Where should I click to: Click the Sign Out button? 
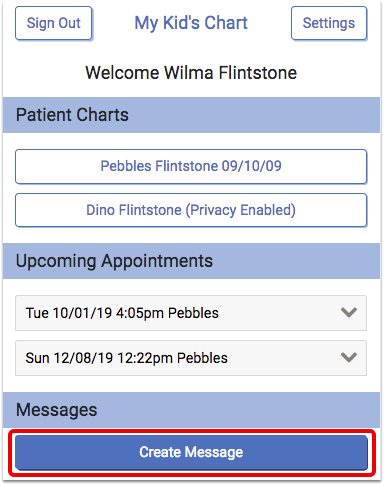click(x=53, y=23)
